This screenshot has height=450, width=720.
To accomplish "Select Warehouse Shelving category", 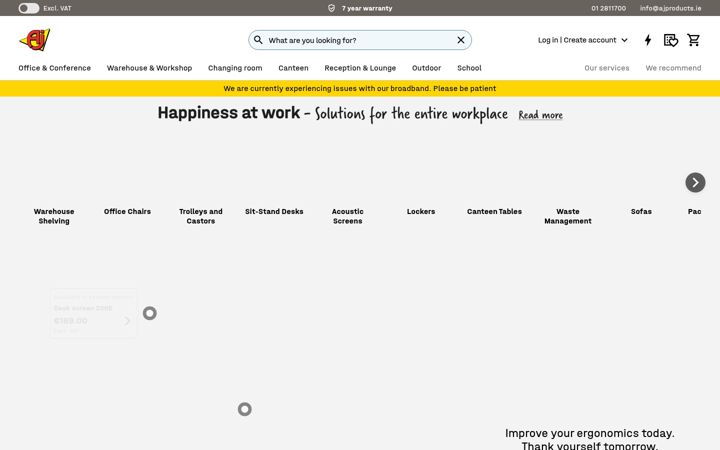I will (54, 216).
